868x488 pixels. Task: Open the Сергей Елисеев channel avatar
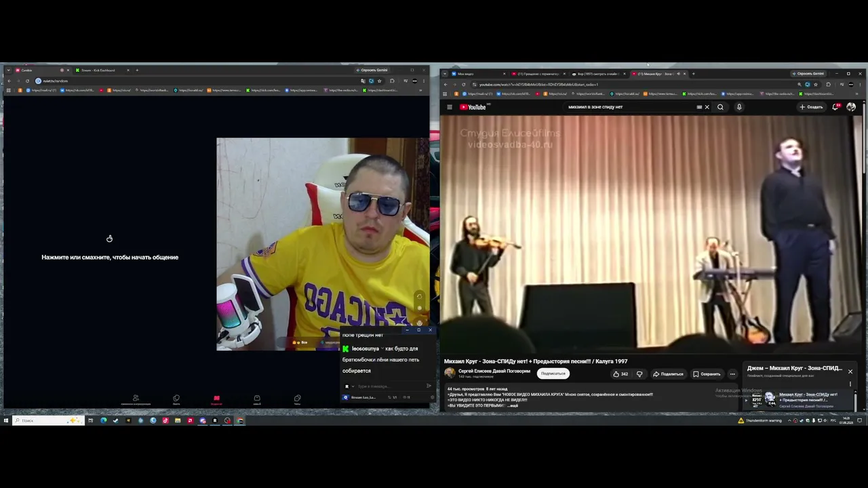tap(450, 373)
